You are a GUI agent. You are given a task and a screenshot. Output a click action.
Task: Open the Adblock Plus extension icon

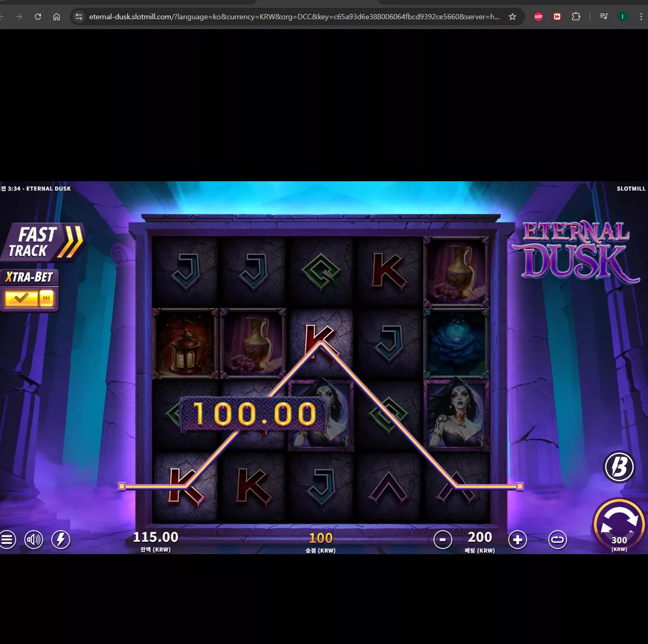pyautogui.click(x=538, y=17)
